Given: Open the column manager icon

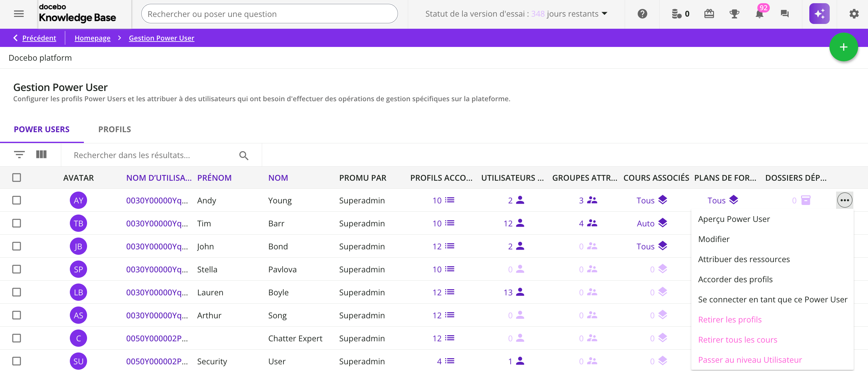Looking at the screenshot, I should [x=41, y=155].
